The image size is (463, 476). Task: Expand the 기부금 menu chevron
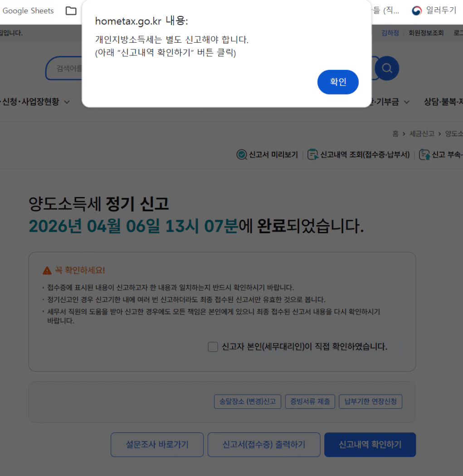coord(407,102)
